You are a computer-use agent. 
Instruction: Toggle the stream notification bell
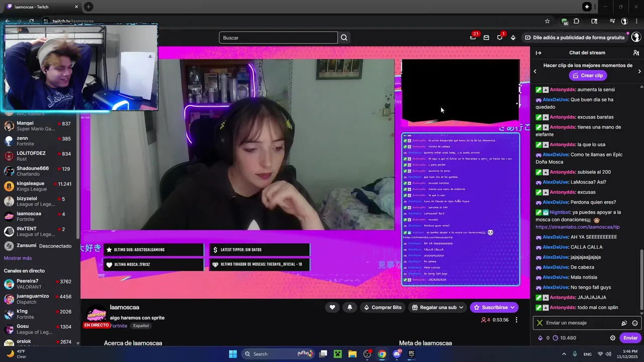tap(350, 307)
